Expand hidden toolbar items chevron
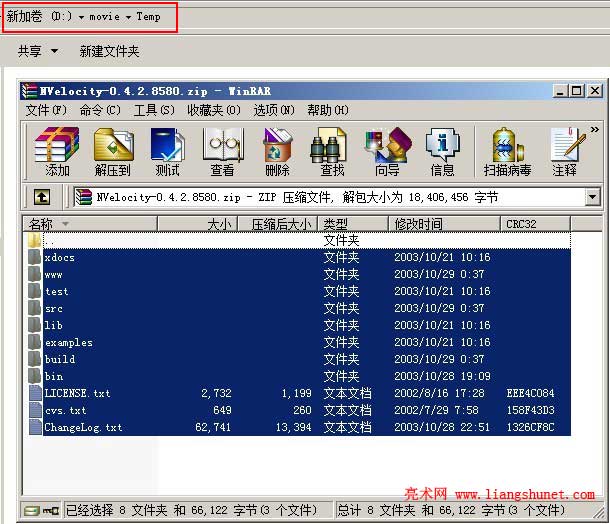This screenshot has width=610, height=524. tap(594, 129)
